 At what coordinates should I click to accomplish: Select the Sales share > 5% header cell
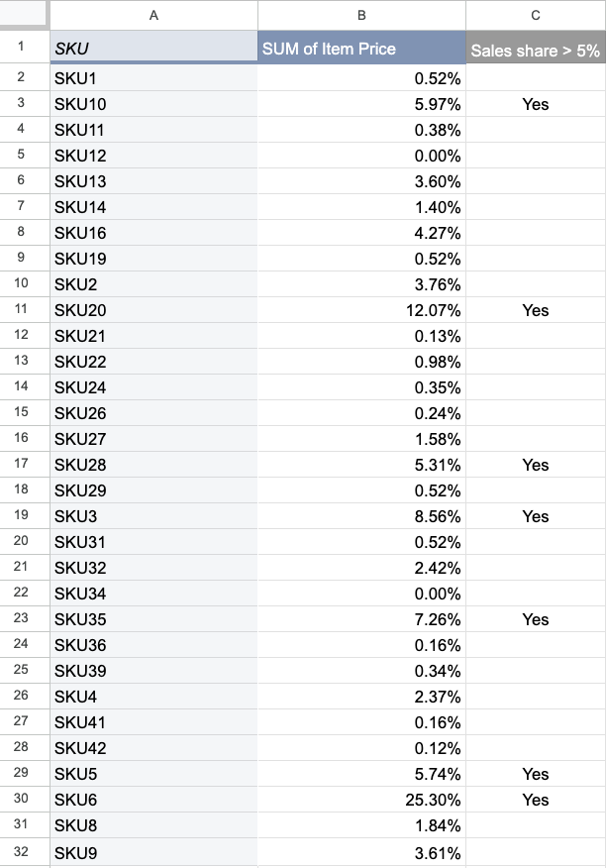tap(535, 48)
